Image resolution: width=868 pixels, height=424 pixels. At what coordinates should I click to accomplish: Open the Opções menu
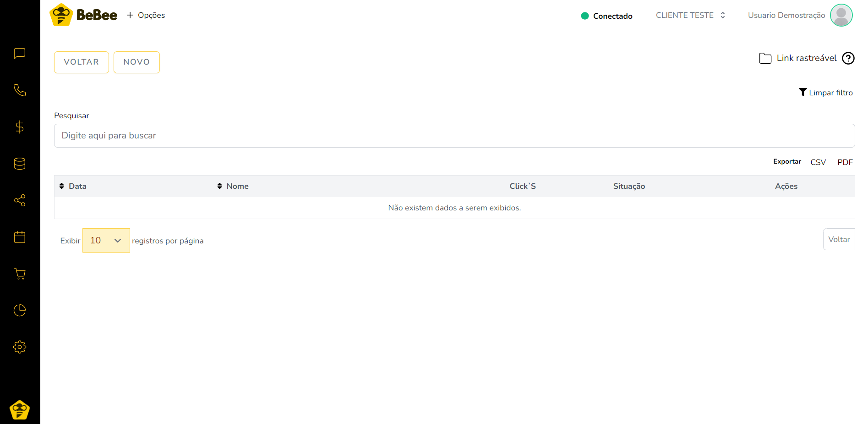pos(146,15)
